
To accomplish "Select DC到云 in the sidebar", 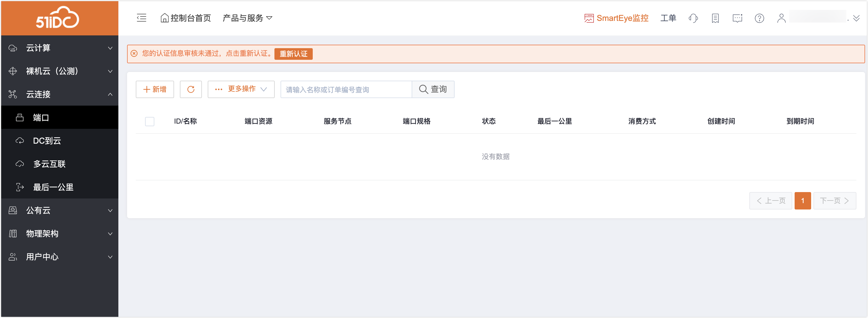I will (47, 141).
